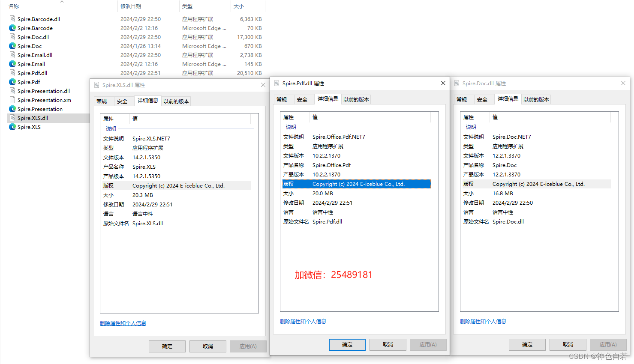This screenshot has height=364, width=634.
Task: Select the Spire.Barcode.dll file icon
Action: click(x=12, y=19)
